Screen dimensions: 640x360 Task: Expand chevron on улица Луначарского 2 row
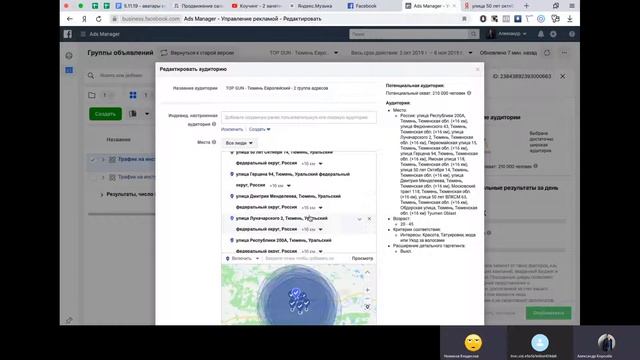359,219
